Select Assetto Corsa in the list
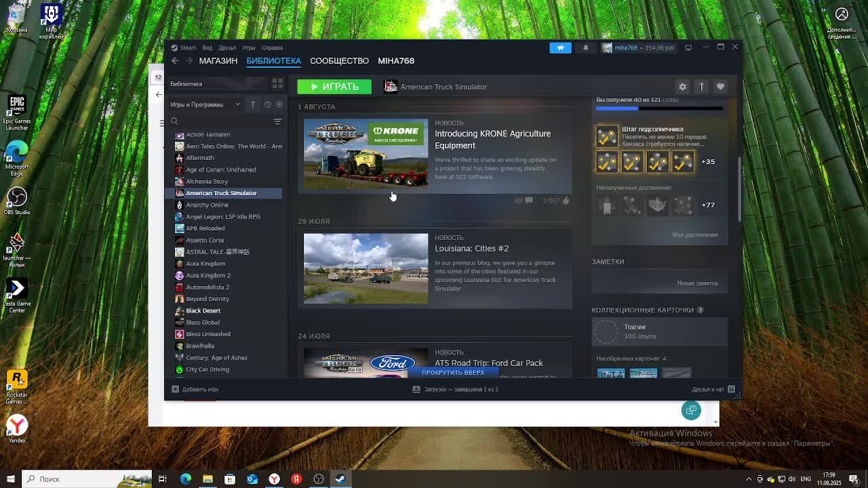Viewport: 868px width, 488px height. point(205,240)
